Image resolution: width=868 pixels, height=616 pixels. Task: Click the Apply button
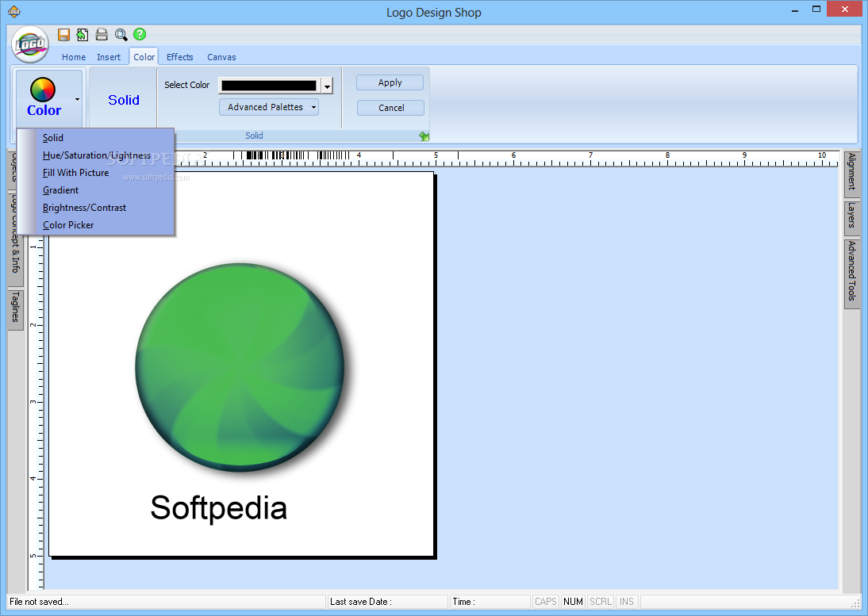click(390, 82)
